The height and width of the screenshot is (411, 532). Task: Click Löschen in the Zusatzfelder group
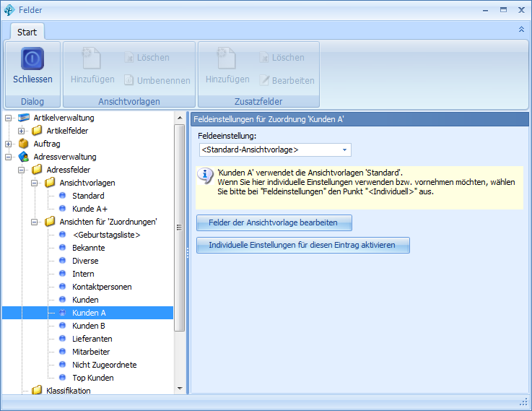tap(282, 57)
